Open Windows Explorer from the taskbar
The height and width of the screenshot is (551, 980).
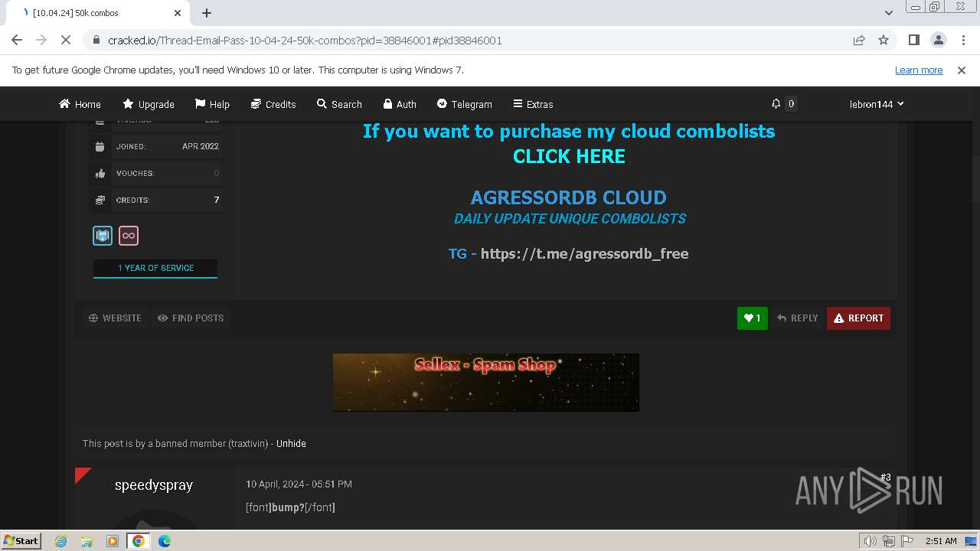(x=87, y=541)
